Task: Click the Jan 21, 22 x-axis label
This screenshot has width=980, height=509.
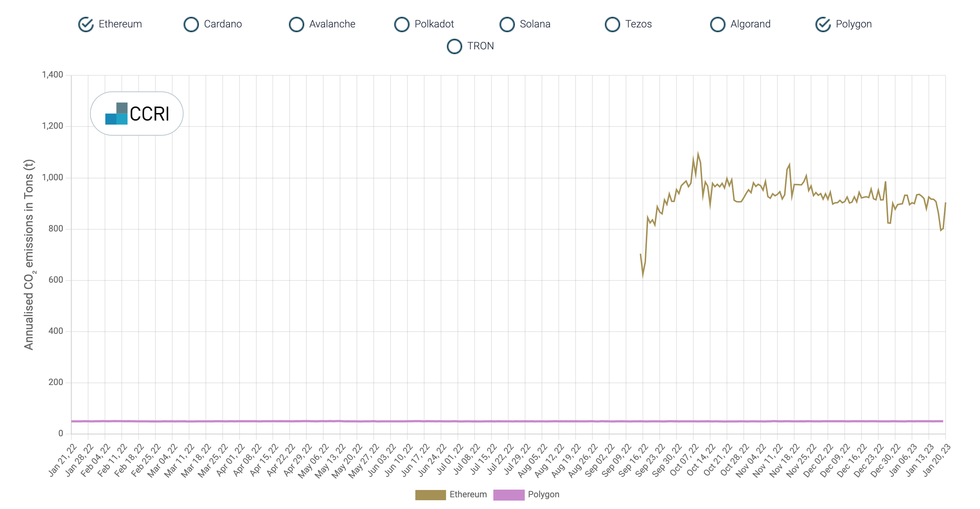Action: point(62,460)
